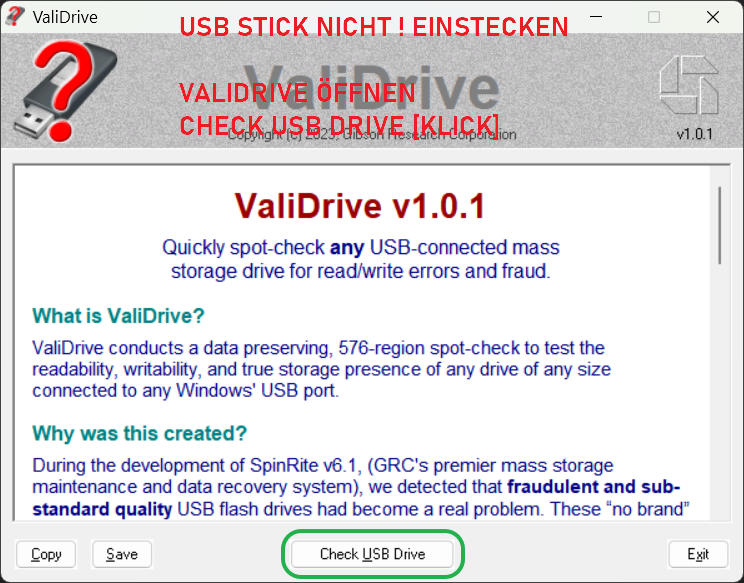The height and width of the screenshot is (583, 744).
Task: Click the "ValiDrive v1.0.1" red heading
Action: pyautogui.click(x=360, y=206)
